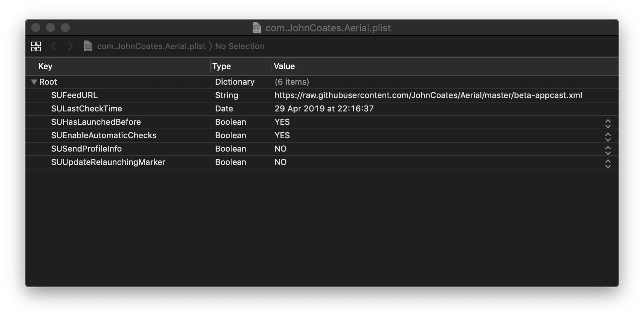Image resolution: width=644 pixels, height=318 pixels.
Task: Click Boolean type of SUSendProfileInfo
Action: [231, 149]
